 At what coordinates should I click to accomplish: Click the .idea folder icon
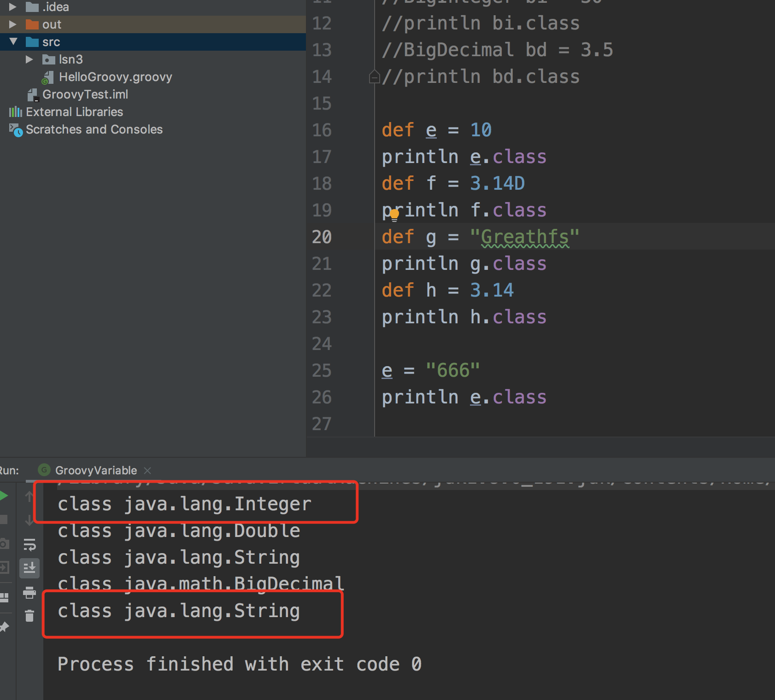tap(32, 7)
